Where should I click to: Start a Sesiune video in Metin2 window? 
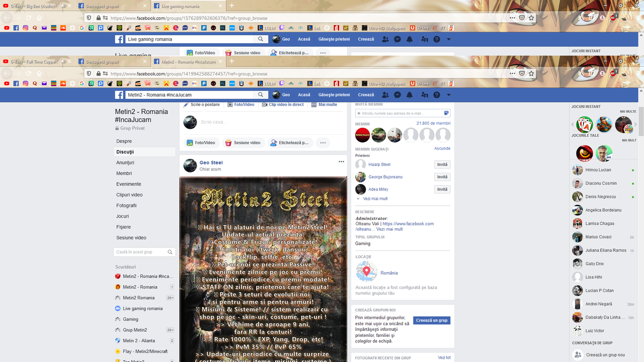click(x=243, y=143)
